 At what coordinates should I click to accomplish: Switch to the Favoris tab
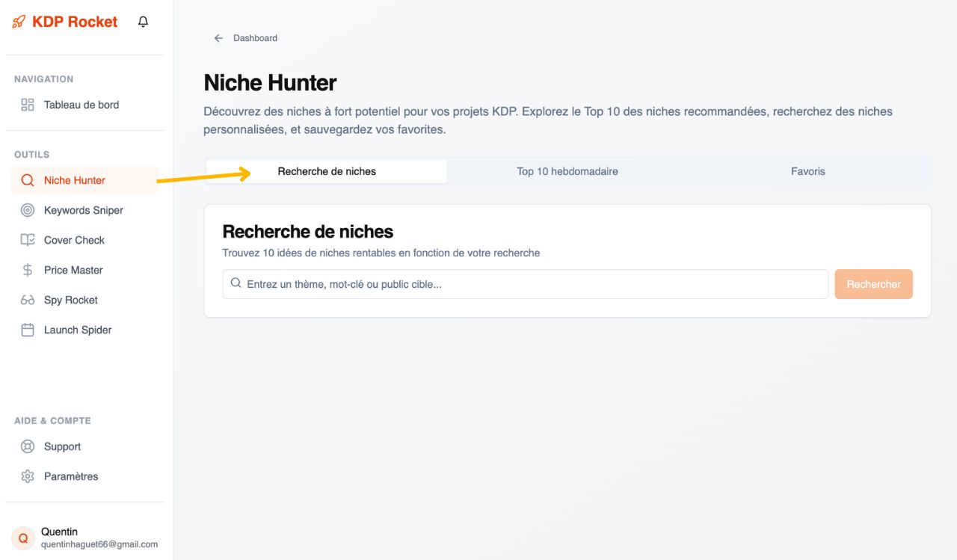pos(808,171)
